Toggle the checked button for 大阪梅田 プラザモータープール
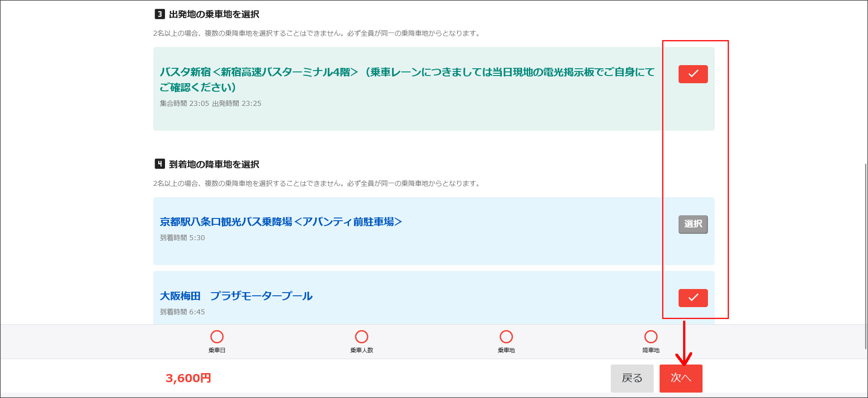 click(693, 298)
